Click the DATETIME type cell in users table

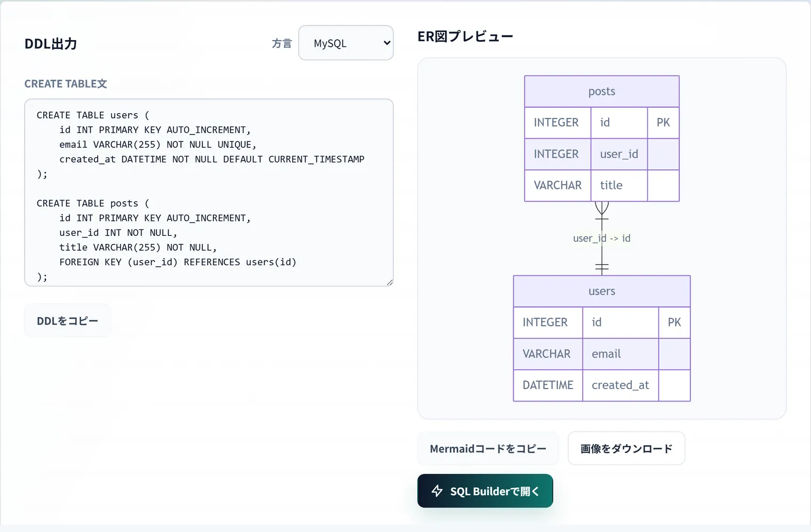548,385
